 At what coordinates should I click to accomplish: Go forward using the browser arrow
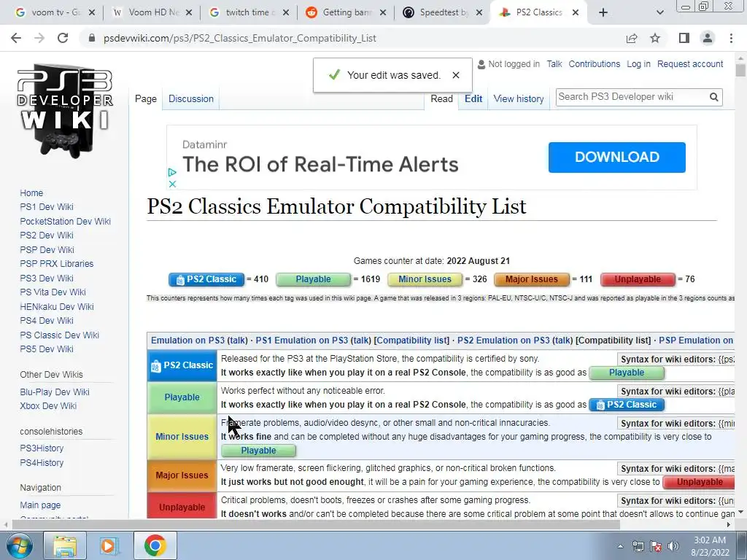coord(39,38)
